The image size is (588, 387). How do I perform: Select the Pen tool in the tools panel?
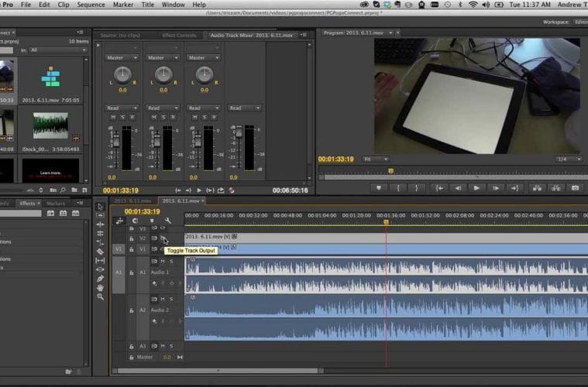(100, 279)
